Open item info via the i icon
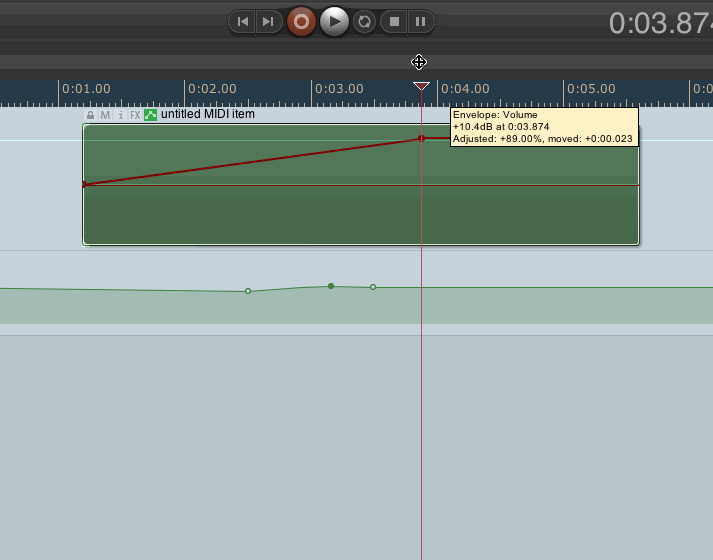Image resolution: width=713 pixels, height=560 pixels. 121,115
